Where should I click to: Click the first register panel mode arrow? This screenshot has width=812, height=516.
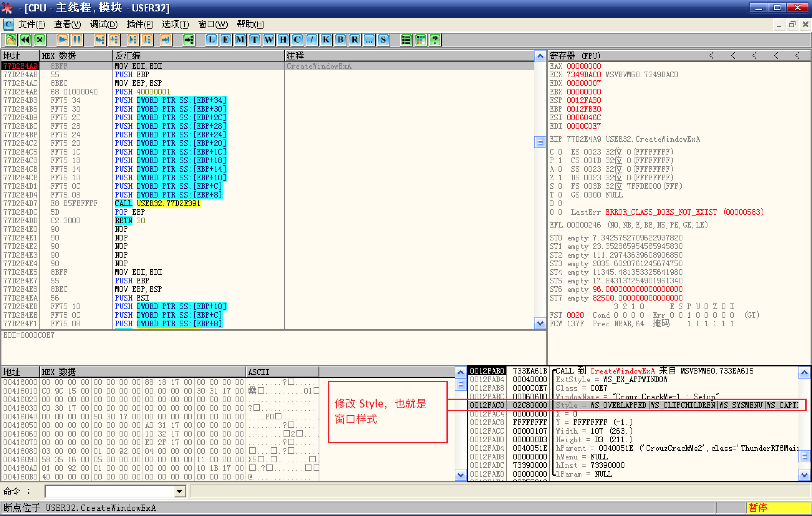click(x=711, y=56)
